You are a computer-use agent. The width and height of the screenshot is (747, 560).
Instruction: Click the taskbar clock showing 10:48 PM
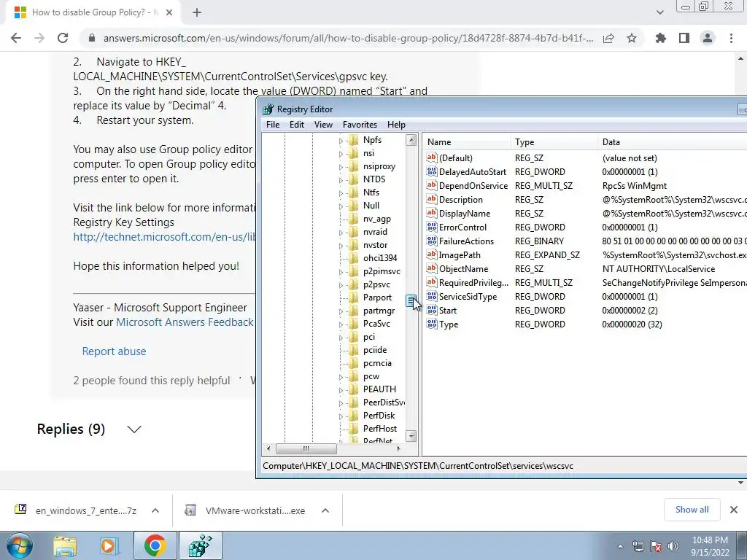tap(710, 546)
